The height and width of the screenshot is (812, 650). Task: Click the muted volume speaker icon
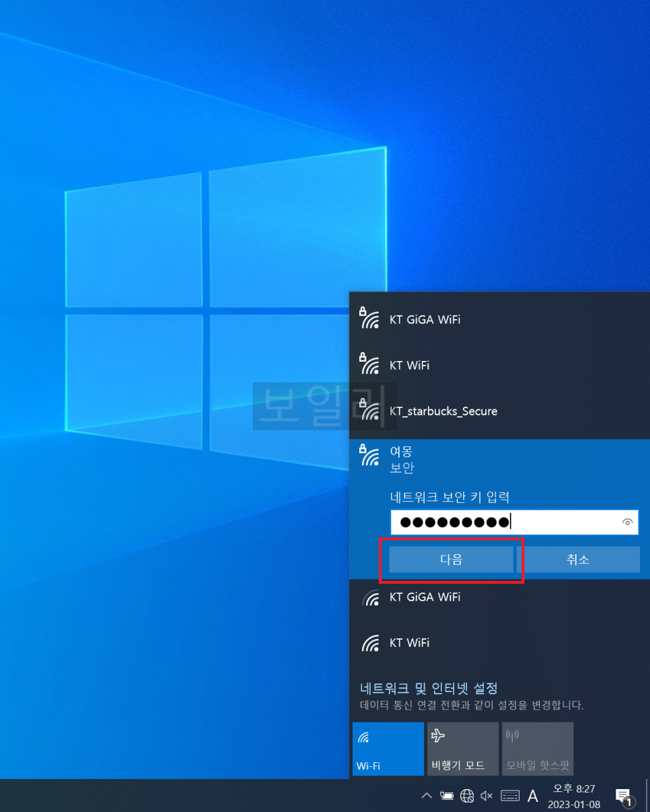pyautogui.click(x=486, y=797)
